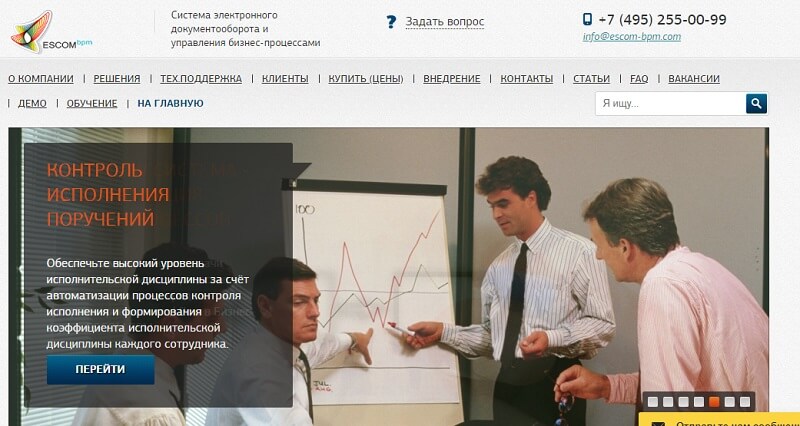Screen dimensions: 800x426
Task: Select the last slider dot
Action: (745, 402)
